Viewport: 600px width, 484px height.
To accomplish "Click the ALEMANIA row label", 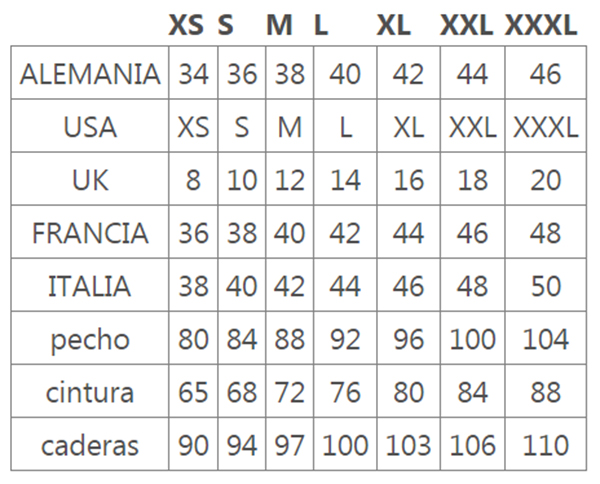I will [90, 74].
